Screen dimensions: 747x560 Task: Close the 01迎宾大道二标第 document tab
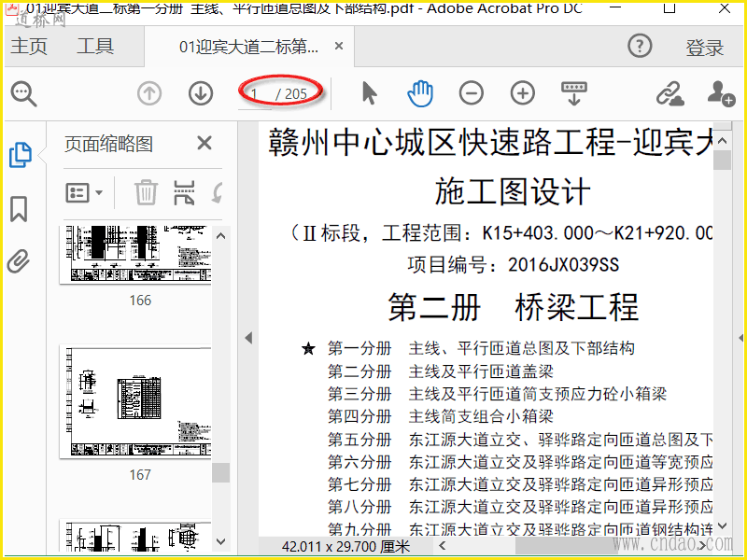coord(339,46)
